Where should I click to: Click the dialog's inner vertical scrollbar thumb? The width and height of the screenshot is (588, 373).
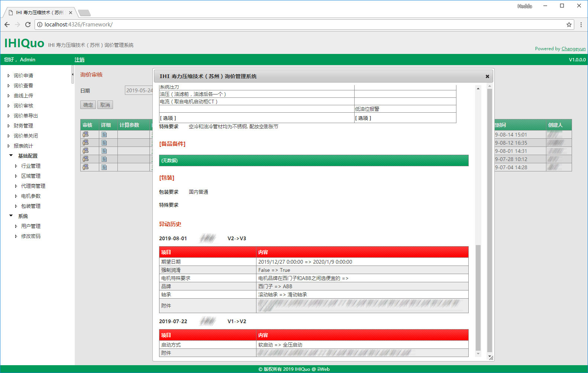(x=478, y=298)
